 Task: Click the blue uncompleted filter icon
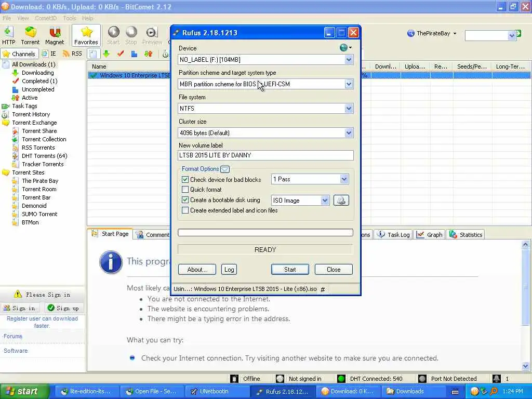coord(135,54)
